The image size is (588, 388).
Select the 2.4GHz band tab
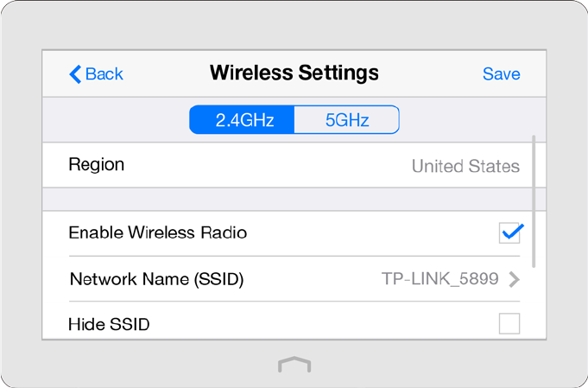243,120
